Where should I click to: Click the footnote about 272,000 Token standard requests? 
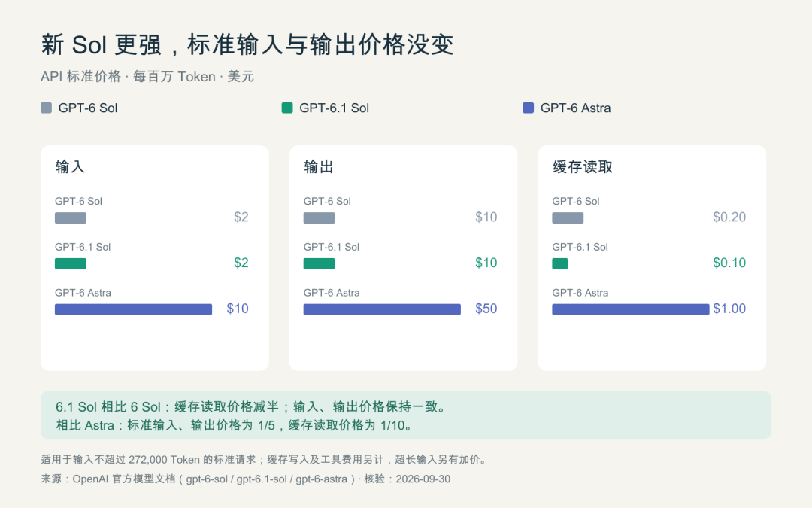coord(264,460)
